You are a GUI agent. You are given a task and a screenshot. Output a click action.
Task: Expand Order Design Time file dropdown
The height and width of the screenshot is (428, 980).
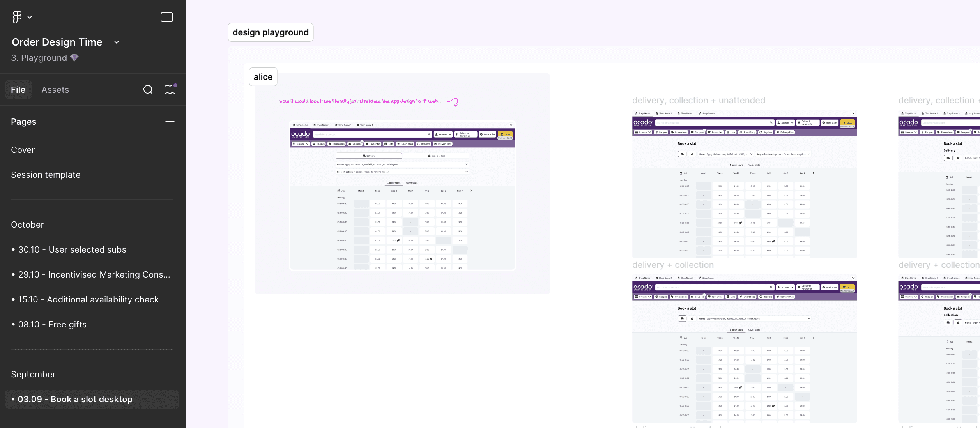coord(117,42)
